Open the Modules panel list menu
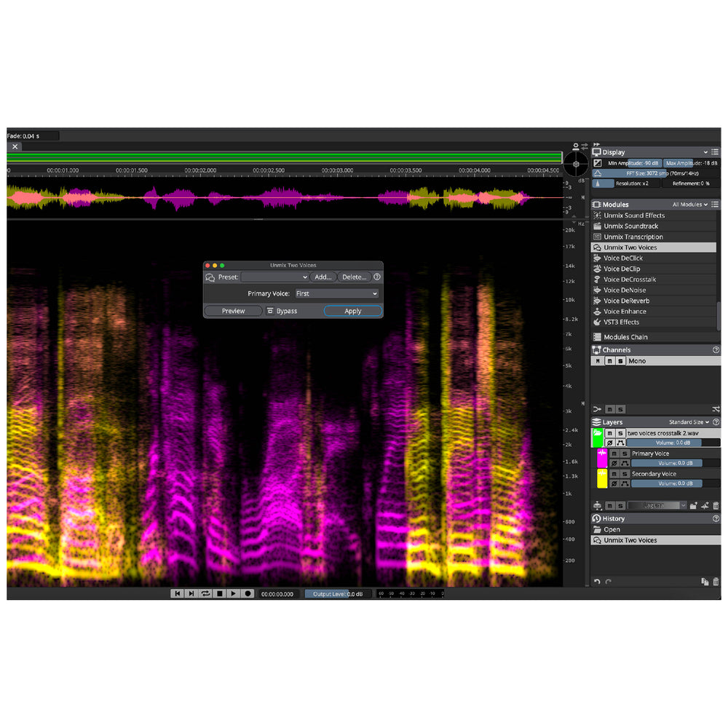The width and height of the screenshot is (728, 728). [715, 205]
